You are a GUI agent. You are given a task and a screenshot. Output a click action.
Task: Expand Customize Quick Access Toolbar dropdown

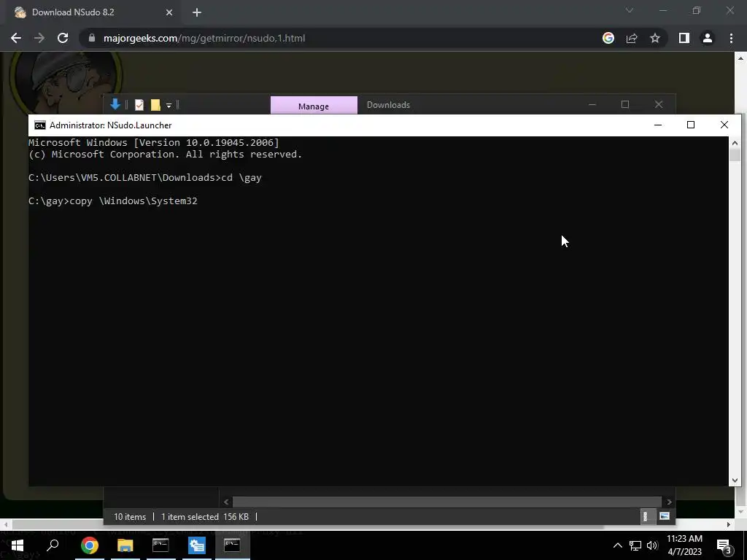click(x=169, y=105)
